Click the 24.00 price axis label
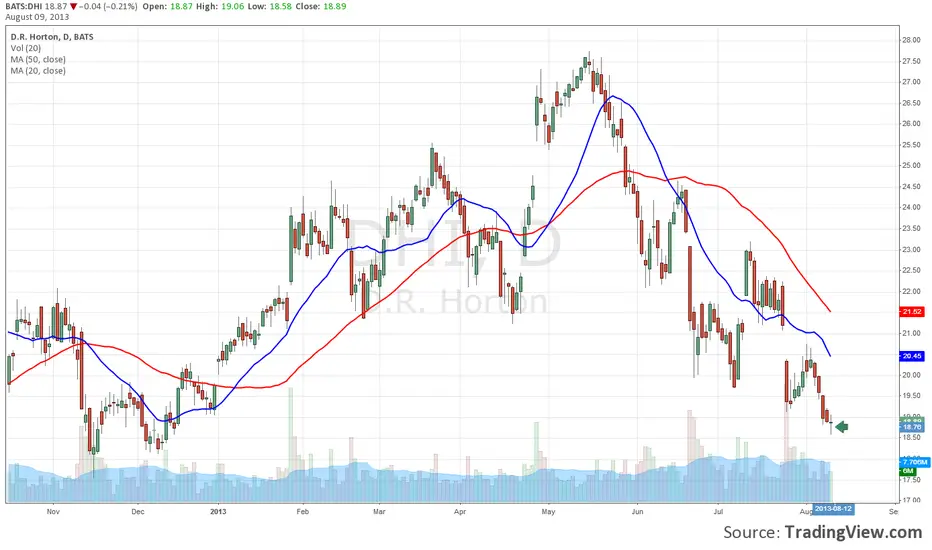The height and width of the screenshot is (550, 932). [912, 208]
